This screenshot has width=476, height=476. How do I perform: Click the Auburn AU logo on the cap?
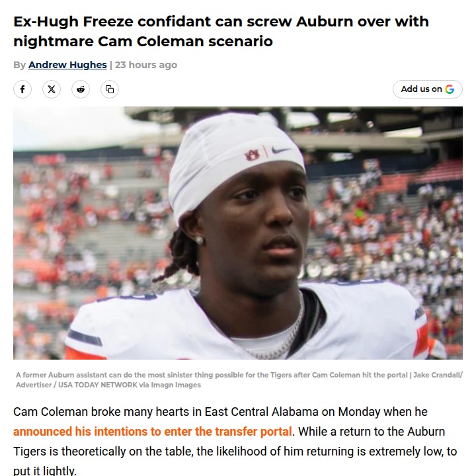[x=252, y=155]
